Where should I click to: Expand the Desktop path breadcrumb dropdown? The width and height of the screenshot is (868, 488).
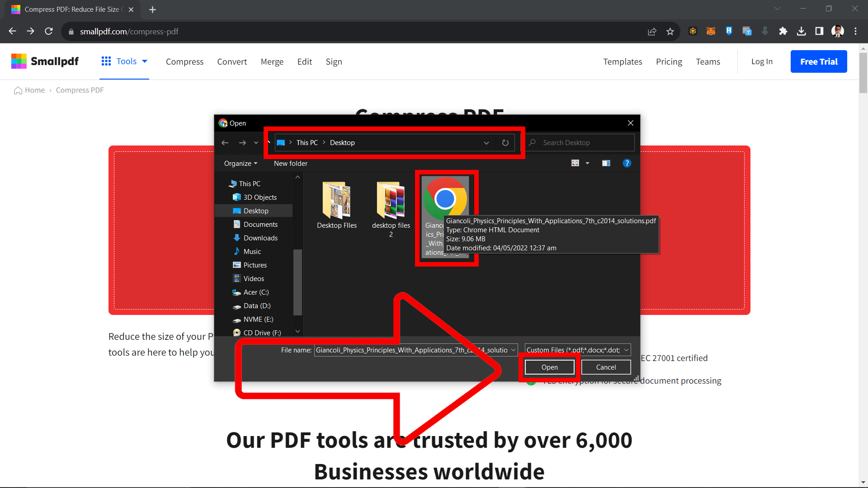coord(487,142)
